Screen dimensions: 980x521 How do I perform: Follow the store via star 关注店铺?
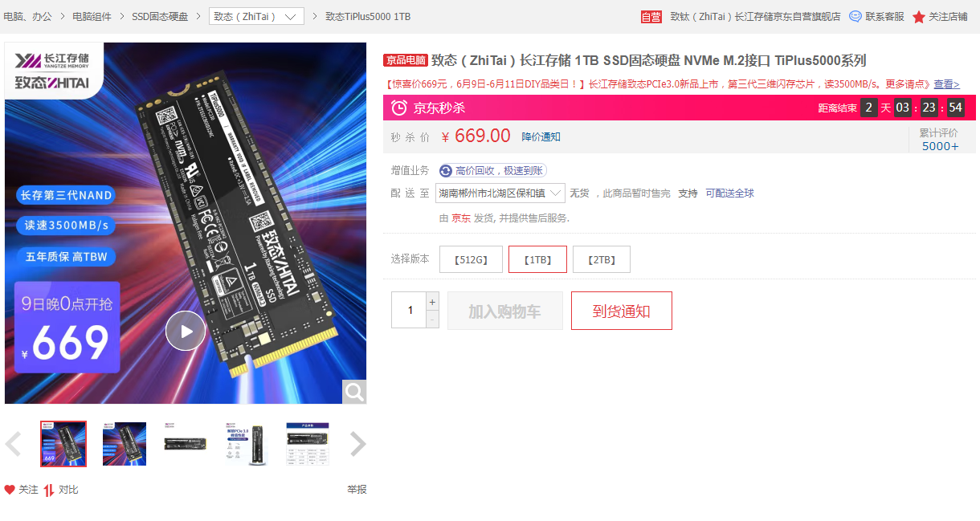[919, 17]
